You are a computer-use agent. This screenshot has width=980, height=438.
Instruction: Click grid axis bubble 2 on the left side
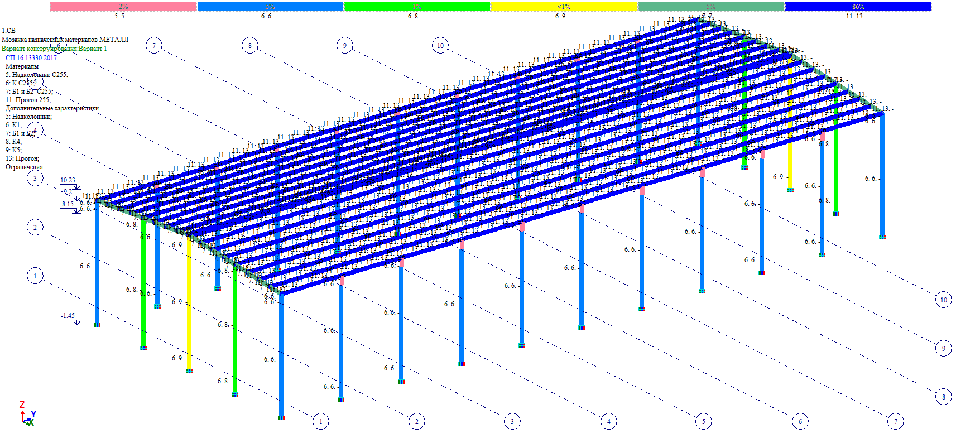(x=35, y=227)
